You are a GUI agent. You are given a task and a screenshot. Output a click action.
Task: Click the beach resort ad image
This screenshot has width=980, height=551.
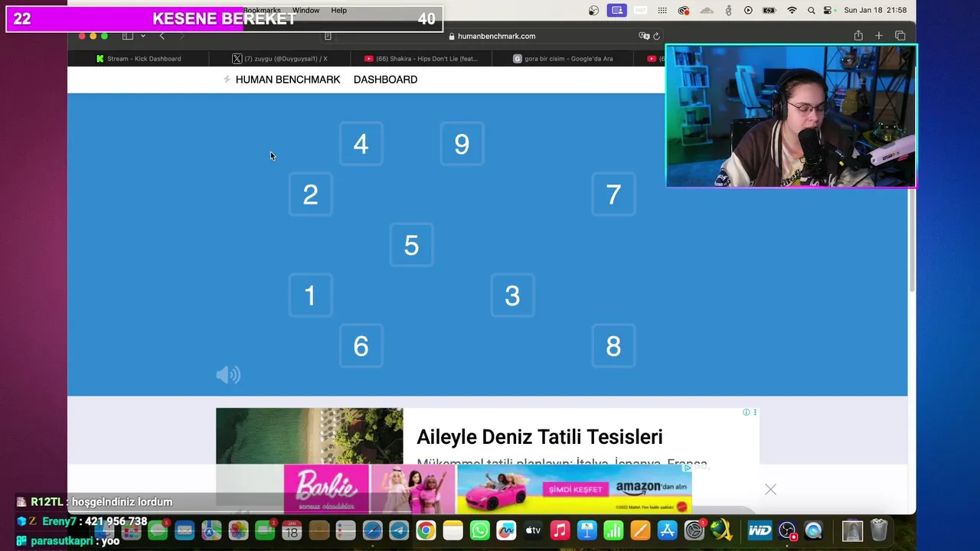[x=309, y=436]
